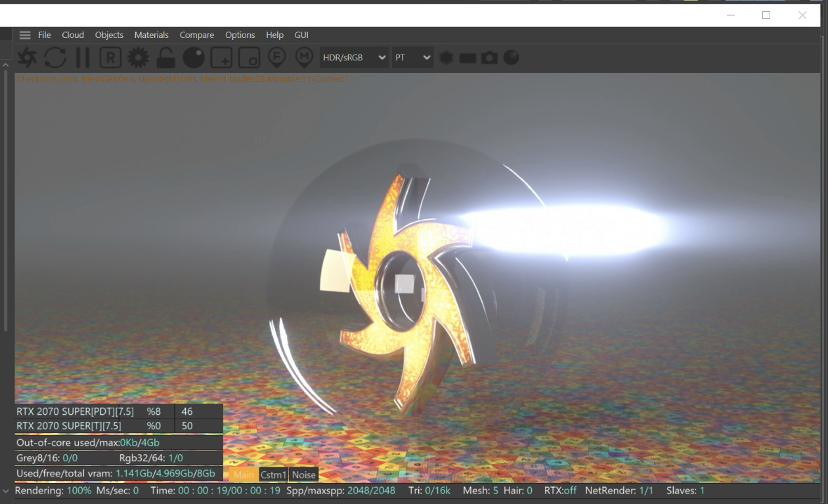Image resolution: width=828 pixels, height=504 pixels.
Task: Click the Spp/maxspp 2048/2048 entry
Action: point(341,490)
